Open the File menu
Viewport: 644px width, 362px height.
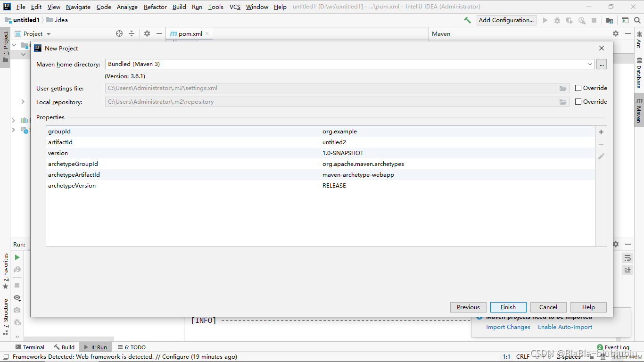[x=21, y=7]
